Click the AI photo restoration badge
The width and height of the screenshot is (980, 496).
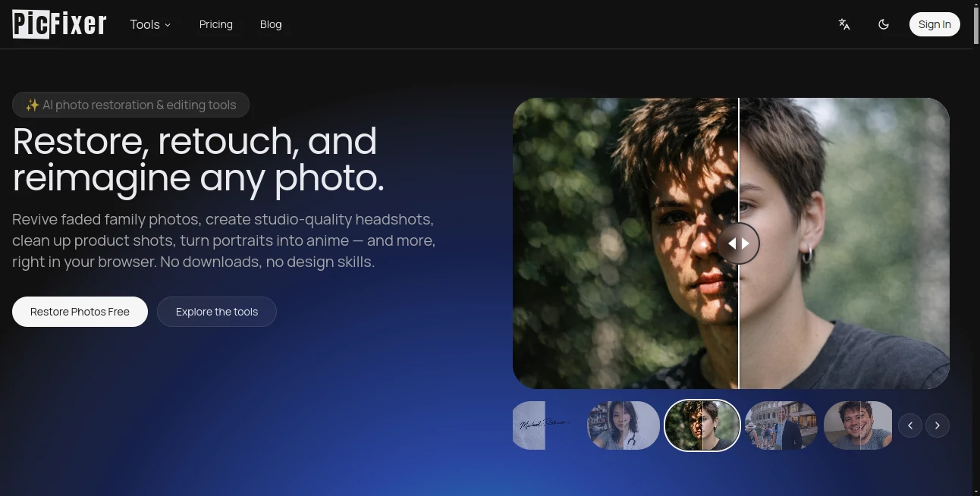tap(130, 105)
